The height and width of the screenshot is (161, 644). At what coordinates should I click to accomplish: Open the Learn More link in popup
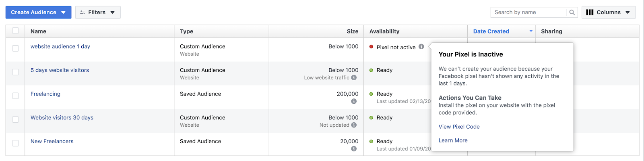click(453, 140)
